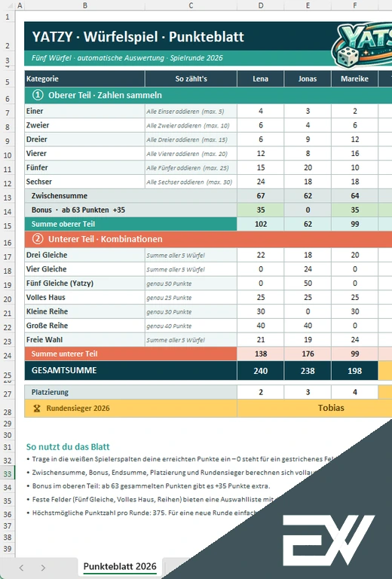Click the Kategorie header cell
The height and width of the screenshot is (579, 392).
pyautogui.click(x=84, y=78)
